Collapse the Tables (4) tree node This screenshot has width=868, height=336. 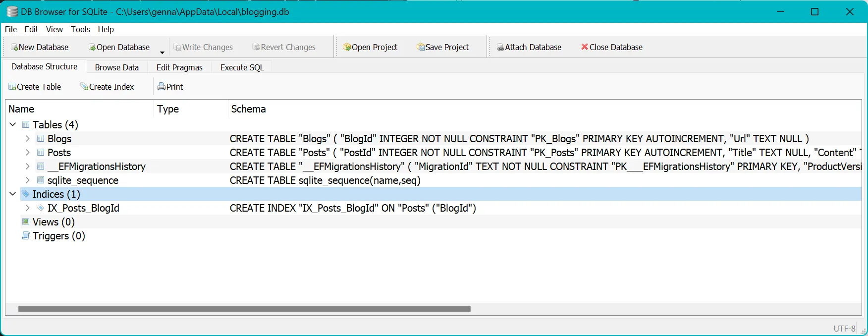point(13,124)
